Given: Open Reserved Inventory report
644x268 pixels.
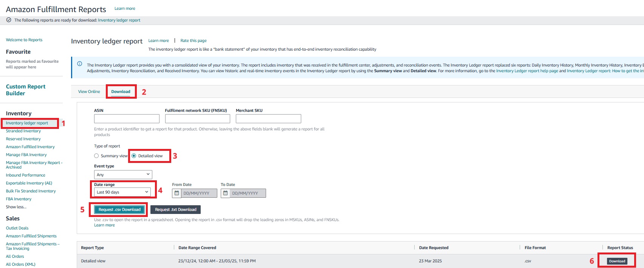Looking at the screenshot, I should [23, 139].
